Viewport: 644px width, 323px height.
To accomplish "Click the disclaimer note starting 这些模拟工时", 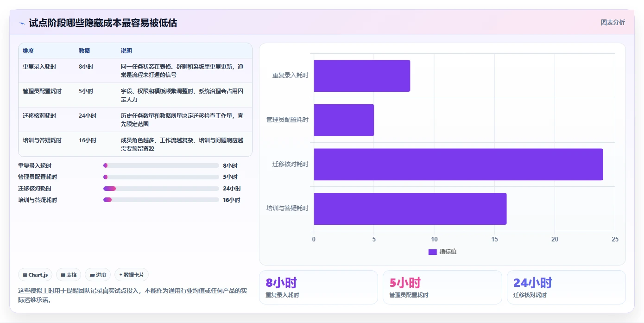I will pyautogui.click(x=133, y=295).
